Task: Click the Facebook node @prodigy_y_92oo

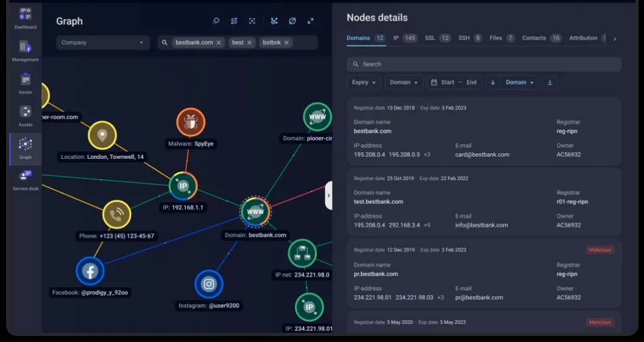Action: [x=90, y=271]
